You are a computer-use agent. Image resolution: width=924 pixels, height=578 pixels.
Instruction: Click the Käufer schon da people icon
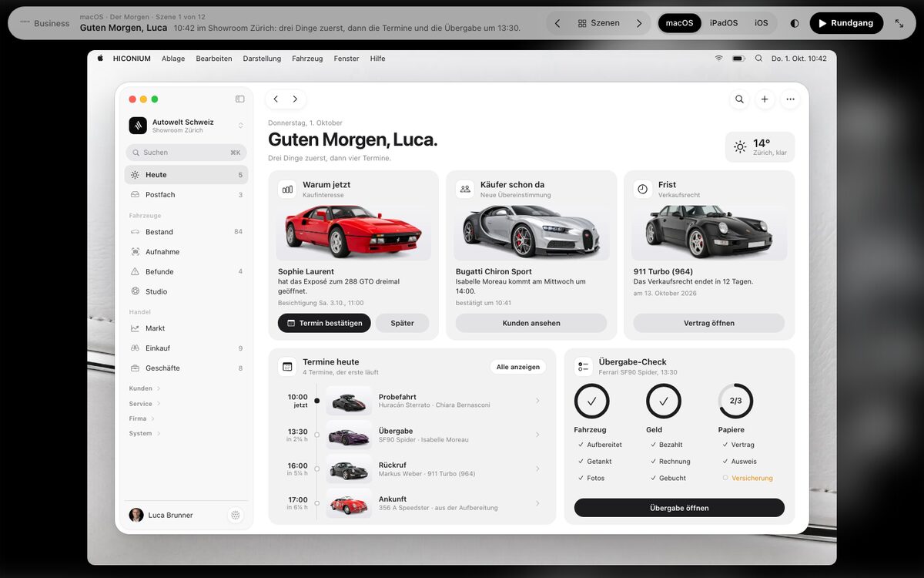465,189
